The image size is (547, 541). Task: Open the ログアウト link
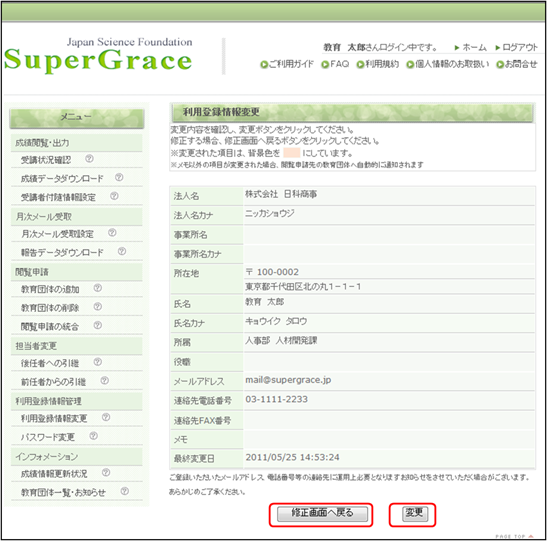tap(517, 47)
